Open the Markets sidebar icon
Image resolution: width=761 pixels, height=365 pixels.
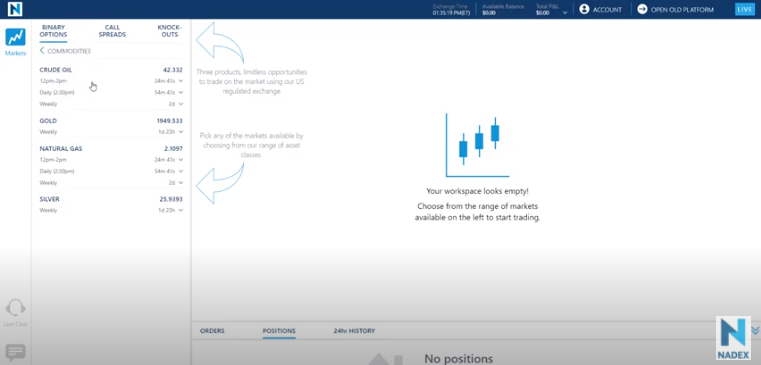pos(15,37)
